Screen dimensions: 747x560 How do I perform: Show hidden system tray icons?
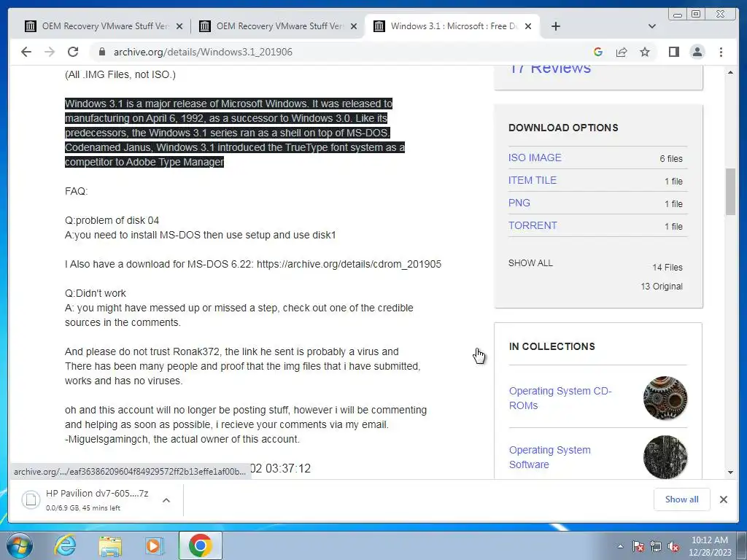620,547
